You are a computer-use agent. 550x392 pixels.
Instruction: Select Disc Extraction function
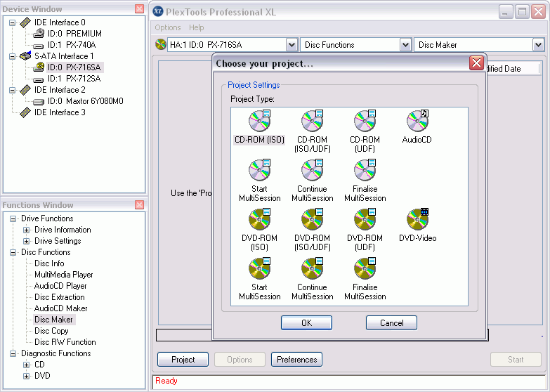pyautogui.click(x=59, y=297)
